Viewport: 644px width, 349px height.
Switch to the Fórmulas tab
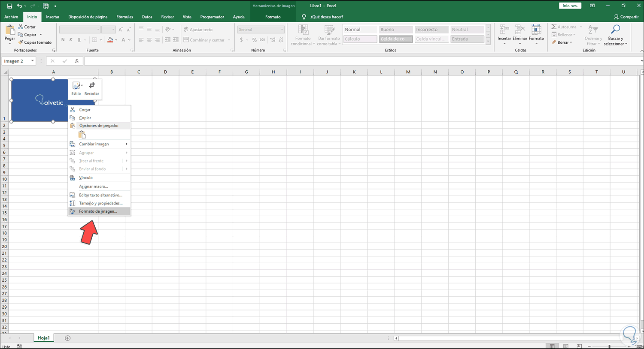click(x=125, y=17)
